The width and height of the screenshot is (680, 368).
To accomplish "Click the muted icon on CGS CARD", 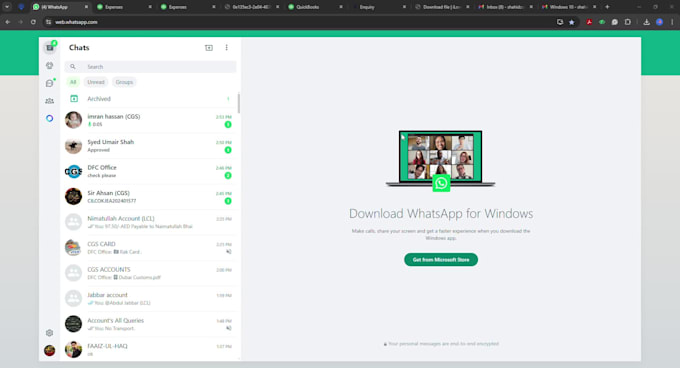I will [229, 252].
